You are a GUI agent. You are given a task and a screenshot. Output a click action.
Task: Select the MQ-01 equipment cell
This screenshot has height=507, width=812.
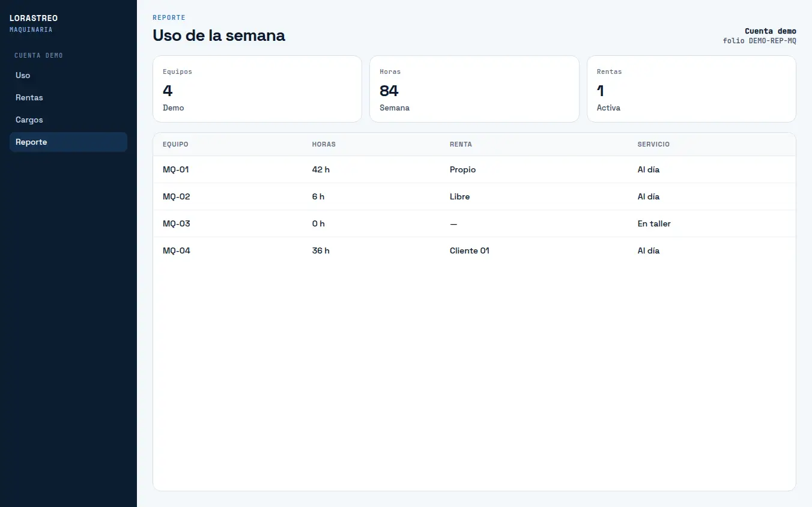pos(176,169)
